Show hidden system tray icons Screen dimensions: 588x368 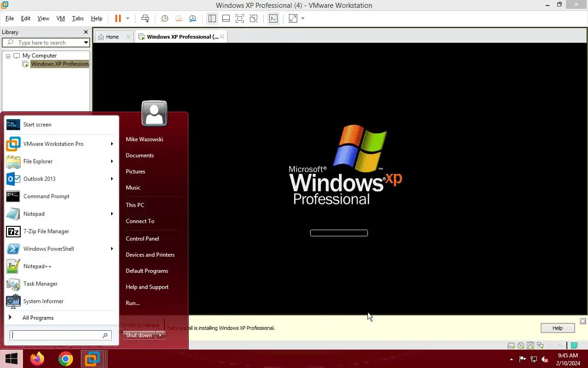[x=511, y=359]
